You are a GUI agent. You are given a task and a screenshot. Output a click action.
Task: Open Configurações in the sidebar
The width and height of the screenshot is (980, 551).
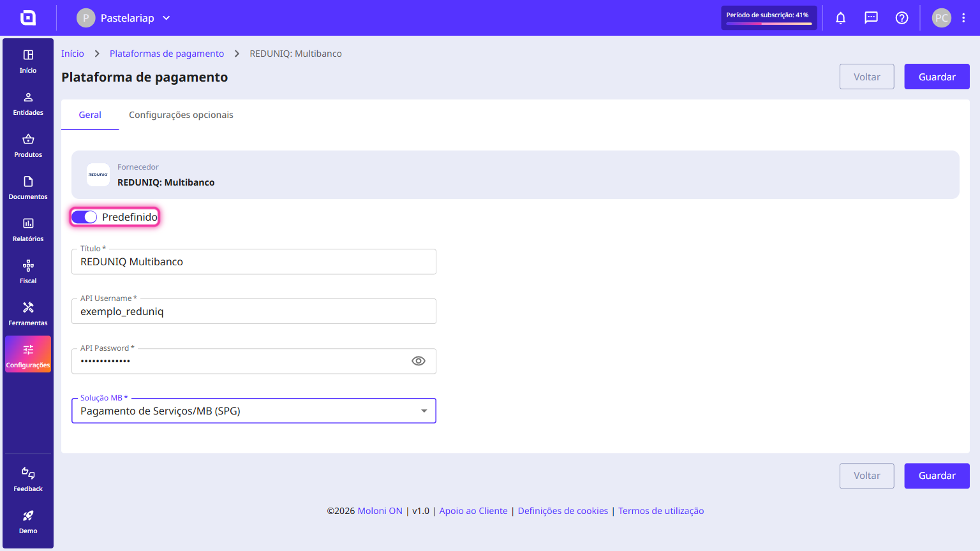point(28,355)
